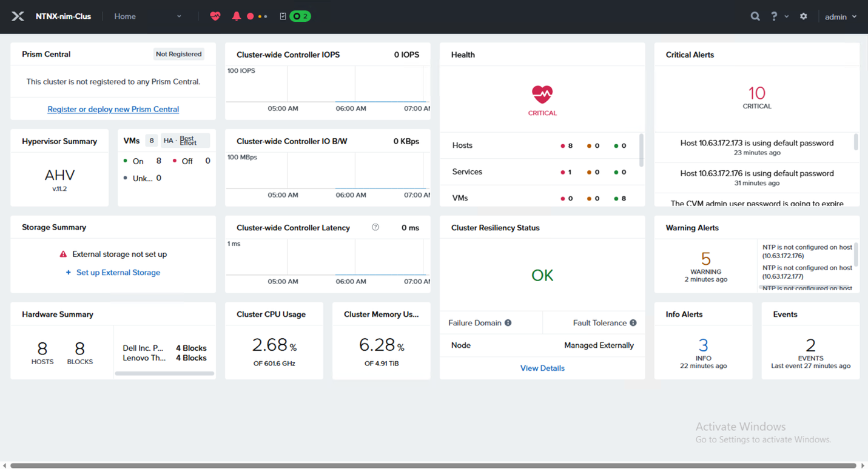Click the HA Best Effort badge

pos(185,141)
